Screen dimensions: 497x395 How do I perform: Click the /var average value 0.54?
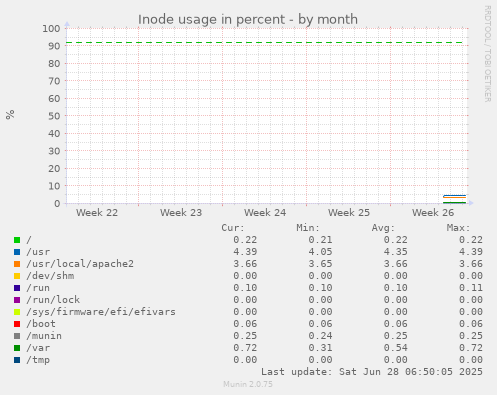pos(395,348)
